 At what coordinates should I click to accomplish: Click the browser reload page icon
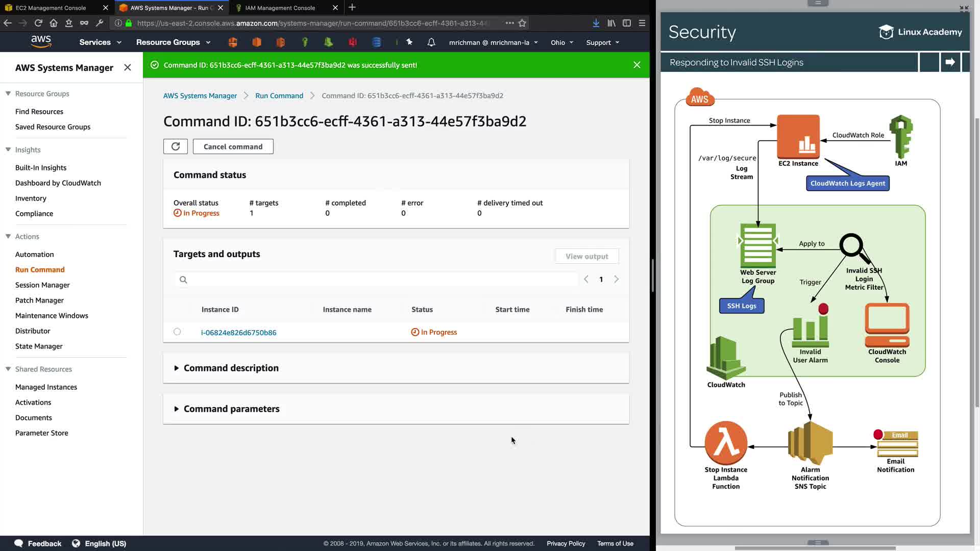pos(38,23)
